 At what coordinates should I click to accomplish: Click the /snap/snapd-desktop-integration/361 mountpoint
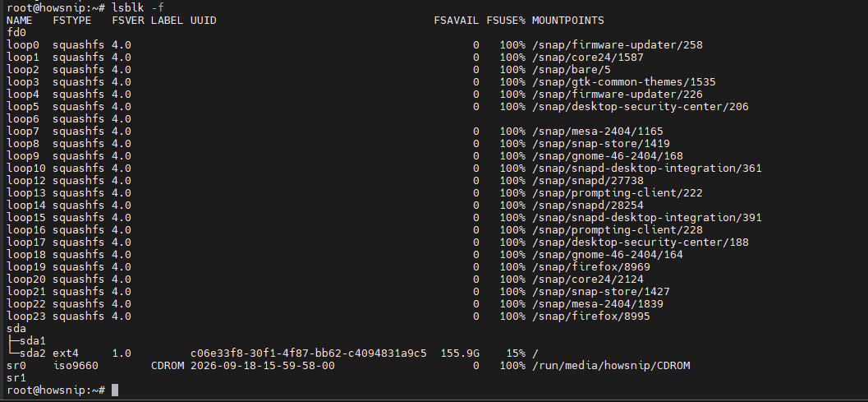pyautogui.click(x=646, y=168)
